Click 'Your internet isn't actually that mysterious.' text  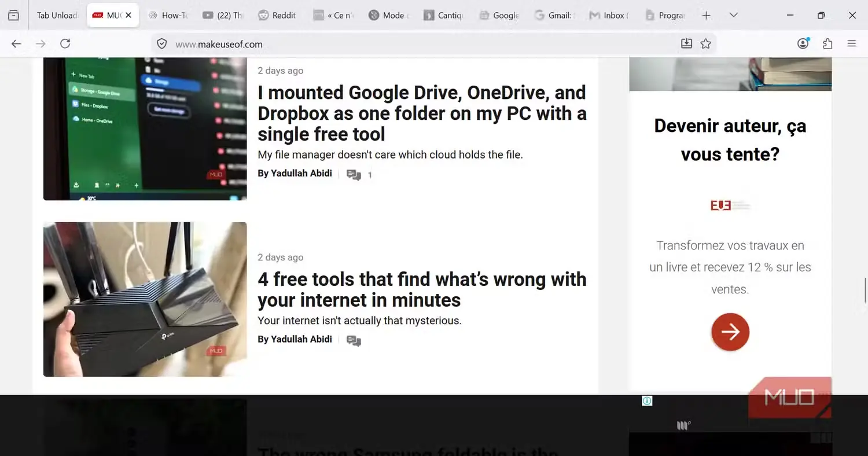[x=360, y=321]
